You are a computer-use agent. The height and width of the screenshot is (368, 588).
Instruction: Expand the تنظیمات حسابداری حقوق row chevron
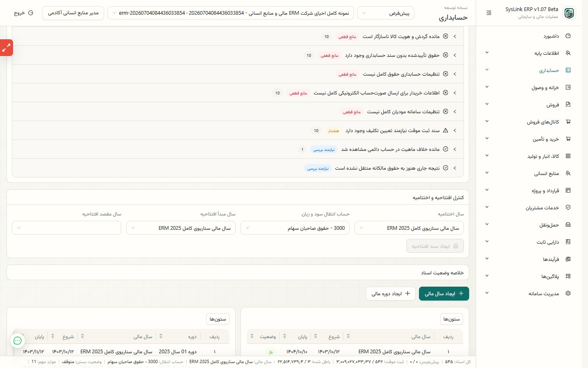[455, 74]
